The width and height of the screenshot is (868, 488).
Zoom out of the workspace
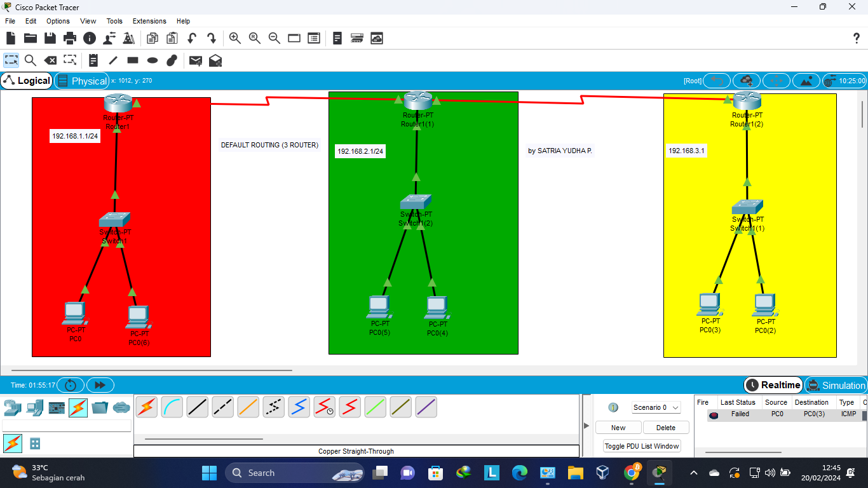[x=275, y=38]
